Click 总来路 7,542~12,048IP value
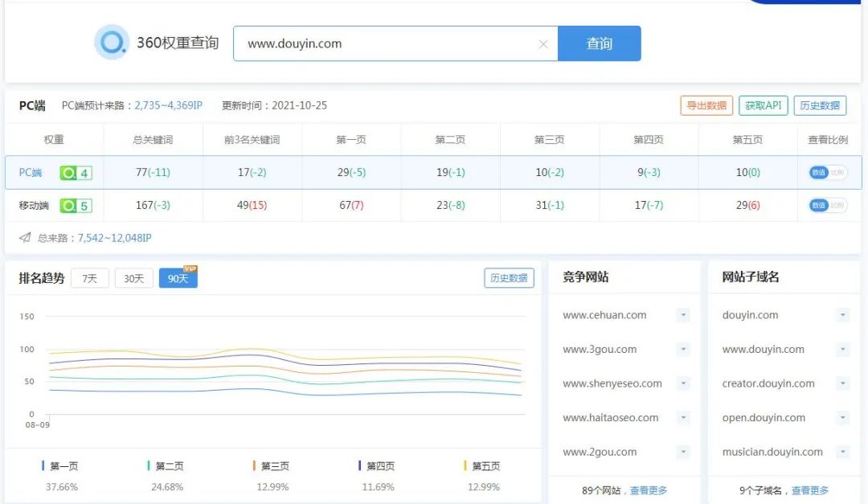The width and height of the screenshot is (868, 504). (115, 238)
